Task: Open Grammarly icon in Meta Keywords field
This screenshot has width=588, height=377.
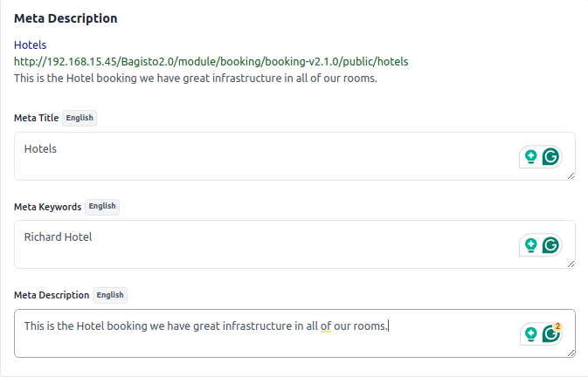Action: [550, 245]
